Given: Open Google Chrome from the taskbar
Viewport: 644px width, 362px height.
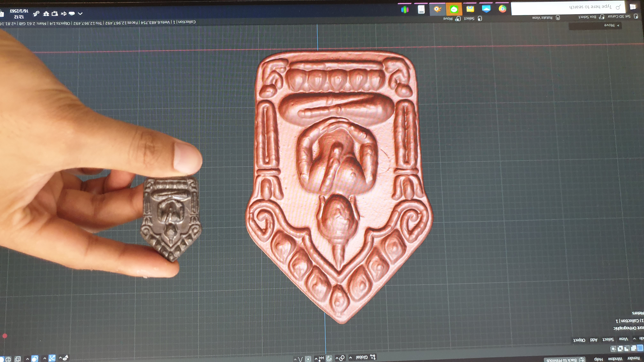Looking at the screenshot, I should point(502,9).
